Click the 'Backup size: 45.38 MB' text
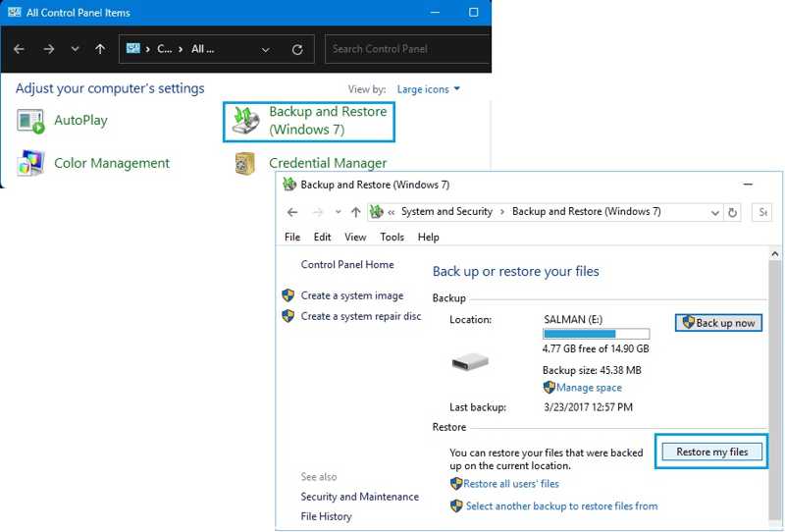Image resolution: width=785 pixels, height=532 pixels. [x=592, y=370]
